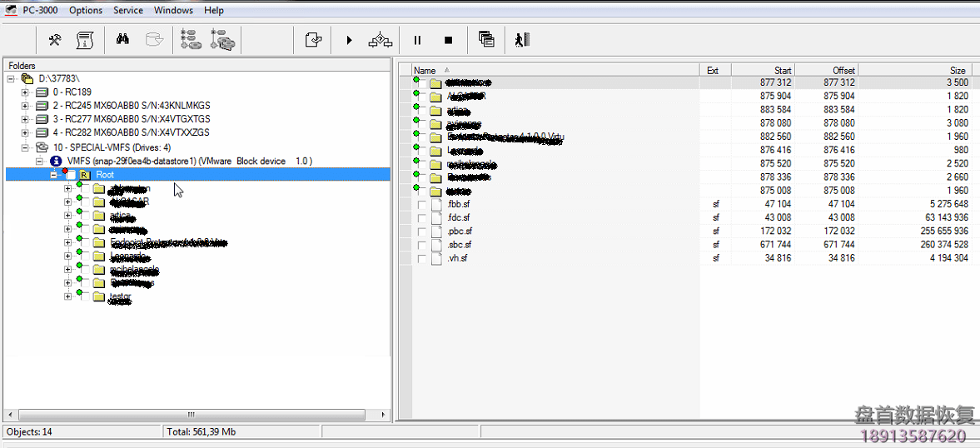Collapse the 10 - SPECIAL-VMFS node
980x448 pixels.
[25, 147]
